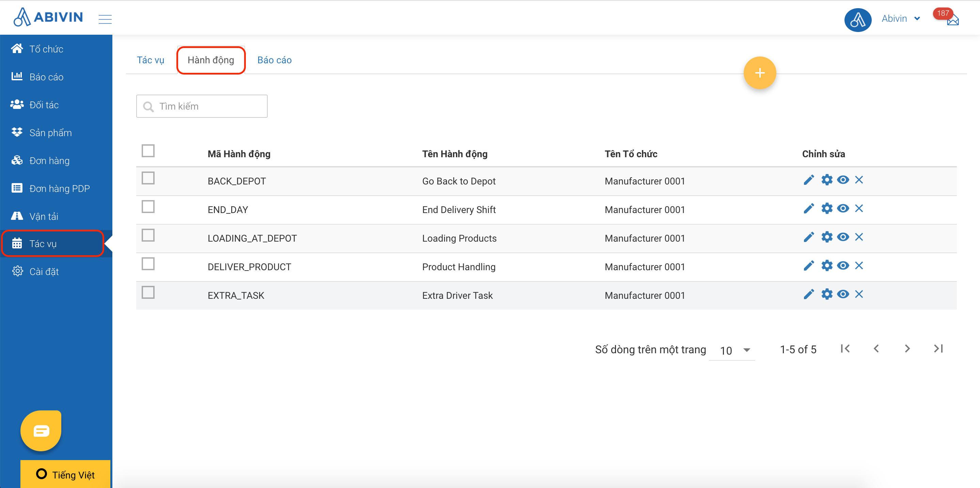Click the Tên Hành động column header
The image size is (980, 488).
(455, 154)
